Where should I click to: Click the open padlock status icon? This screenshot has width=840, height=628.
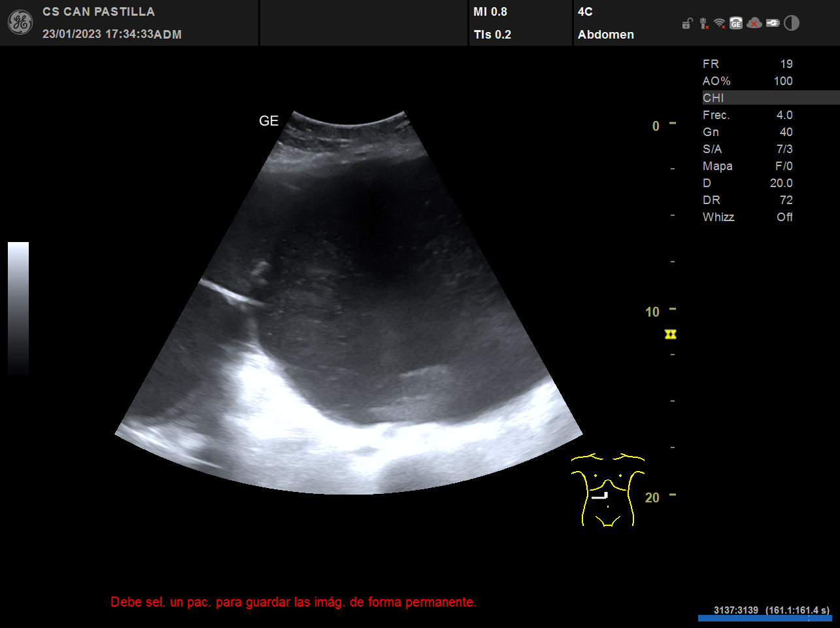pos(686,24)
